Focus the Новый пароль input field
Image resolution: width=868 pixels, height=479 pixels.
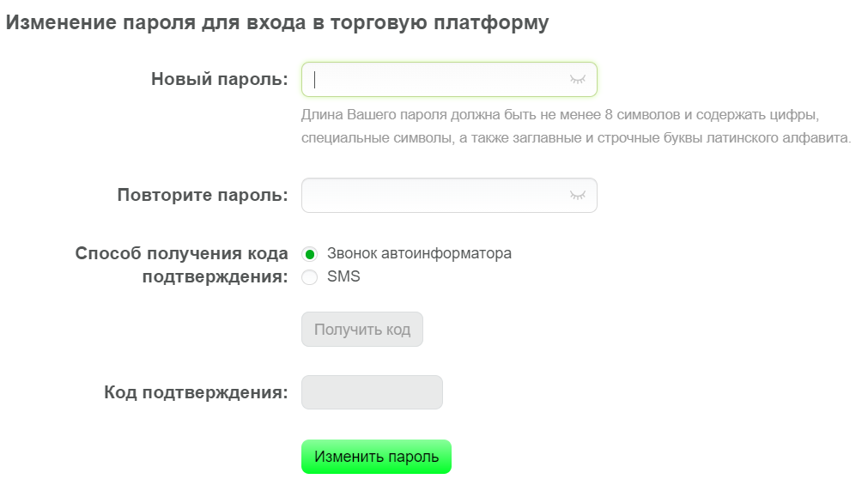[449, 79]
